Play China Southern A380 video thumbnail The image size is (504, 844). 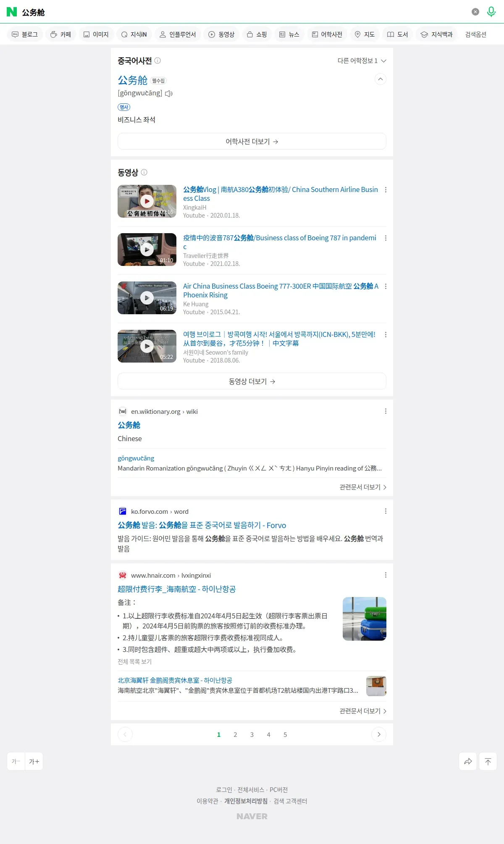(x=147, y=201)
